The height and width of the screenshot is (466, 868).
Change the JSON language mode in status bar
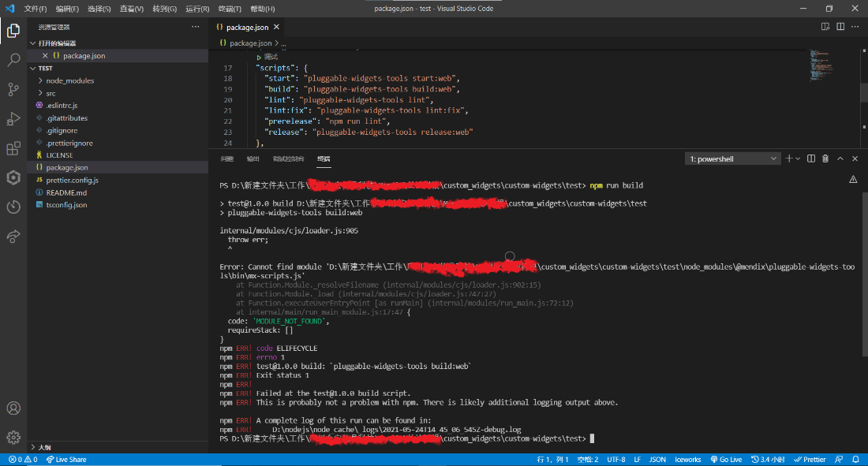(657, 460)
